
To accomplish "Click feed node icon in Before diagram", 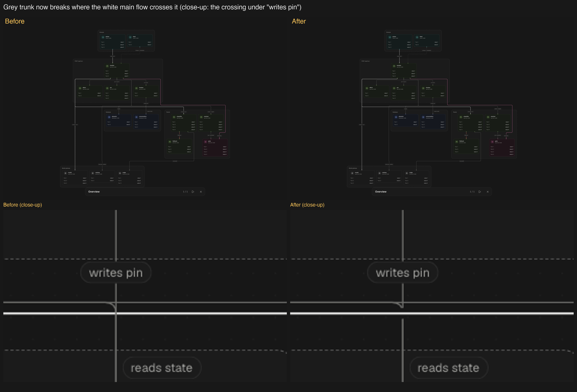I will (x=130, y=37).
